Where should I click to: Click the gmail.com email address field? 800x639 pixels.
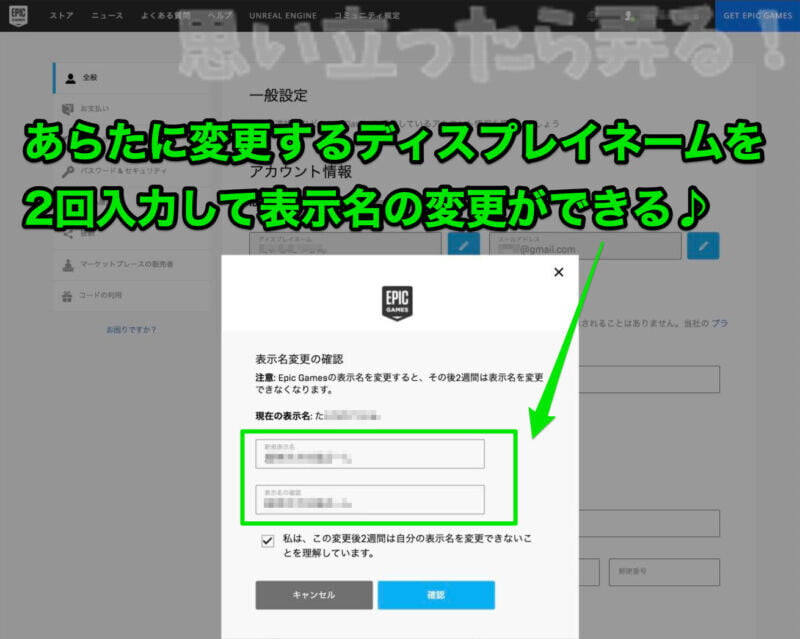click(x=585, y=246)
